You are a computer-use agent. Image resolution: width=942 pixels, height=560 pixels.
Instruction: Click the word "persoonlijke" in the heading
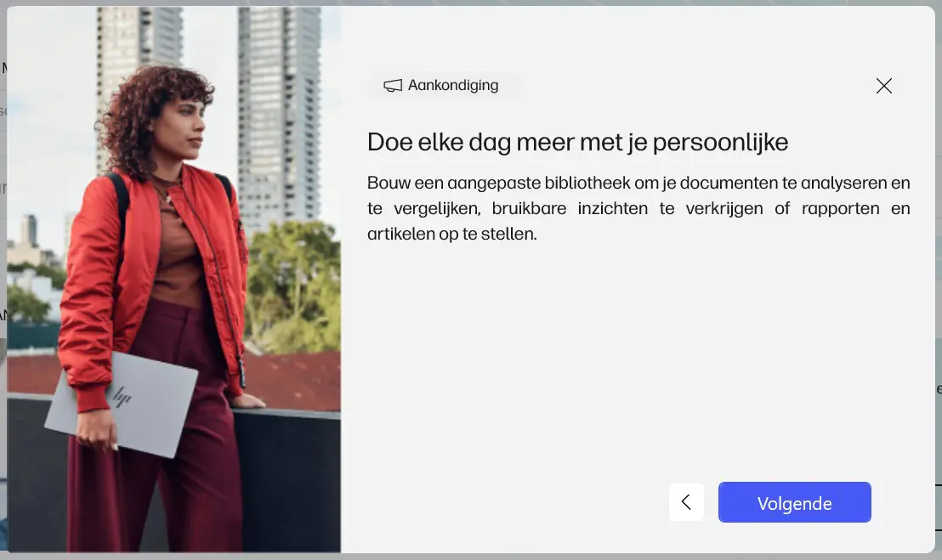click(x=720, y=143)
